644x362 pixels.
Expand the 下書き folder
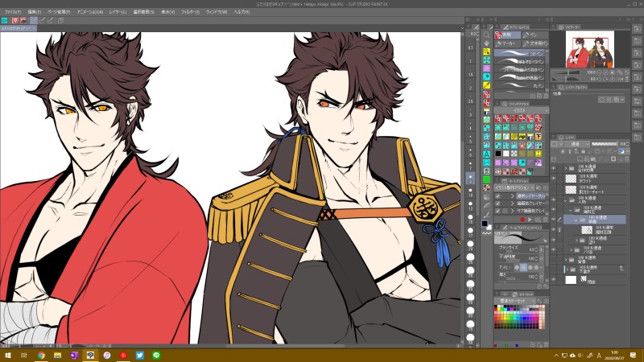tap(566, 269)
